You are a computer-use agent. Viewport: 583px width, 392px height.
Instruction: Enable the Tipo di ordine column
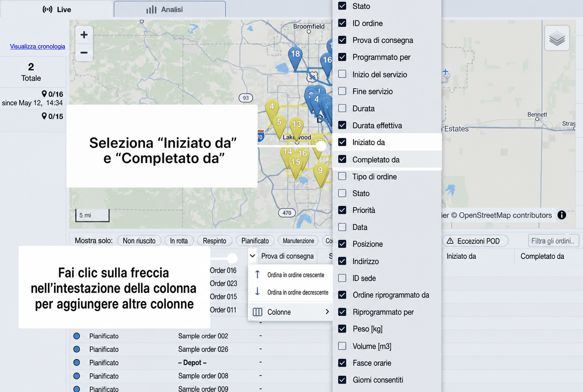click(x=342, y=176)
